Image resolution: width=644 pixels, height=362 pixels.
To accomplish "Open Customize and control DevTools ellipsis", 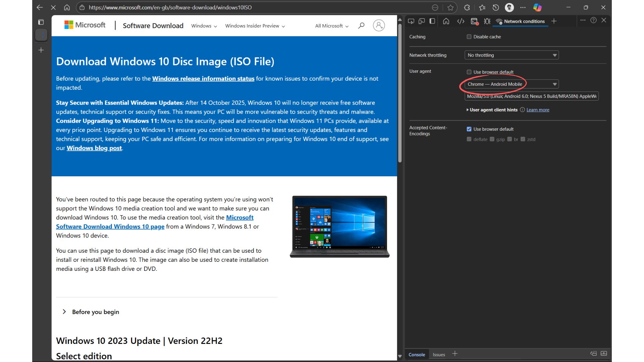I will pyautogui.click(x=583, y=20).
